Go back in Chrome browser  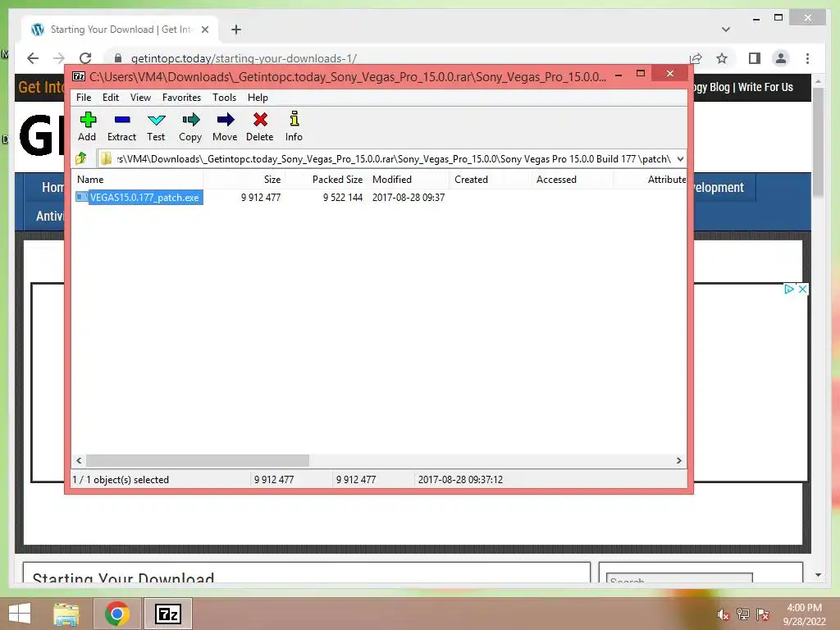point(33,58)
